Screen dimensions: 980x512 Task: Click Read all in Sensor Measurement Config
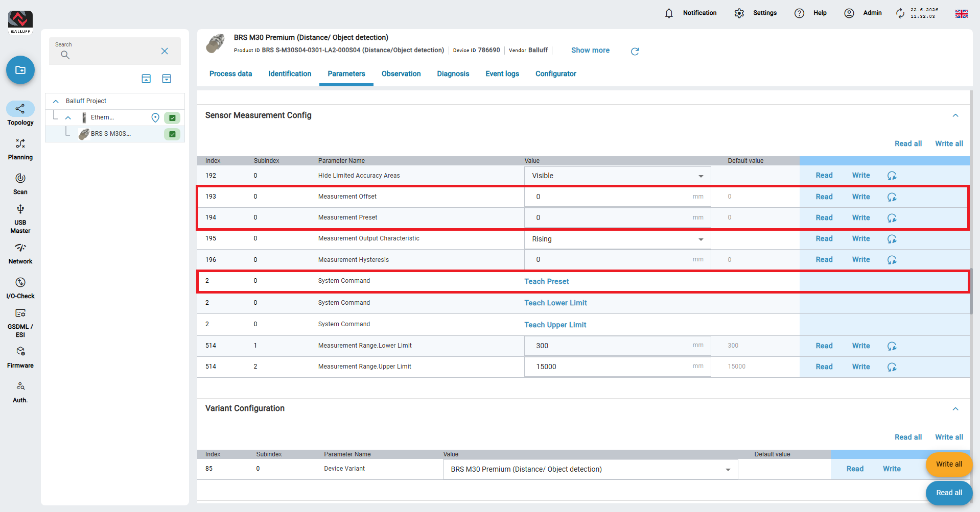[908, 143]
